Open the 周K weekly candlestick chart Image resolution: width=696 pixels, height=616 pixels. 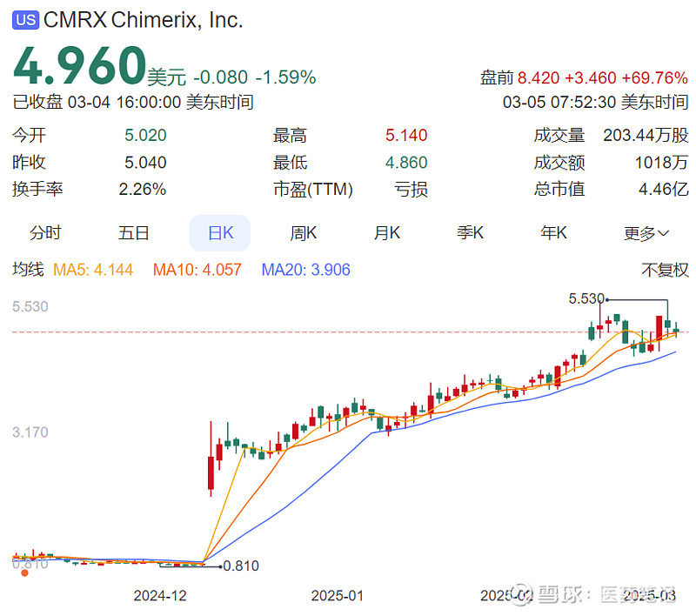click(x=303, y=232)
